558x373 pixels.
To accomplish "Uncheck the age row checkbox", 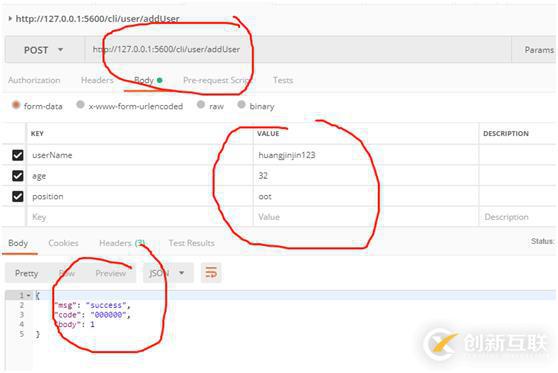I will click(x=17, y=176).
